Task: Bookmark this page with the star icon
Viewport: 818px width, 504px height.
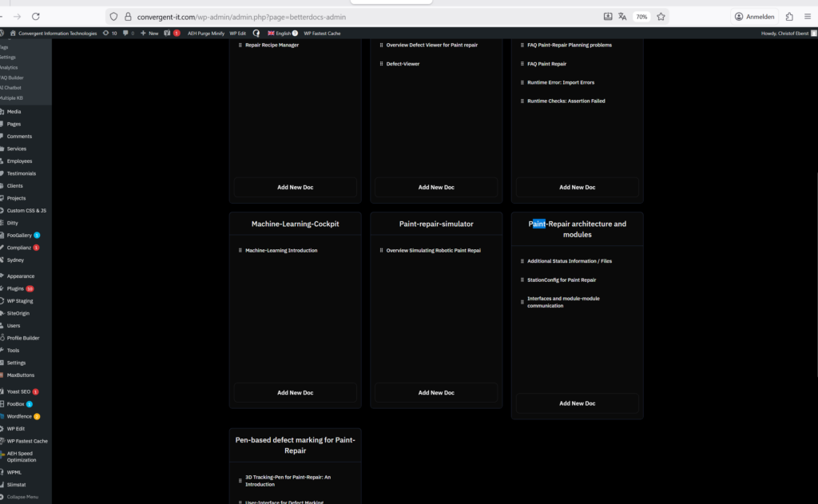Action: click(x=661, y=16)
